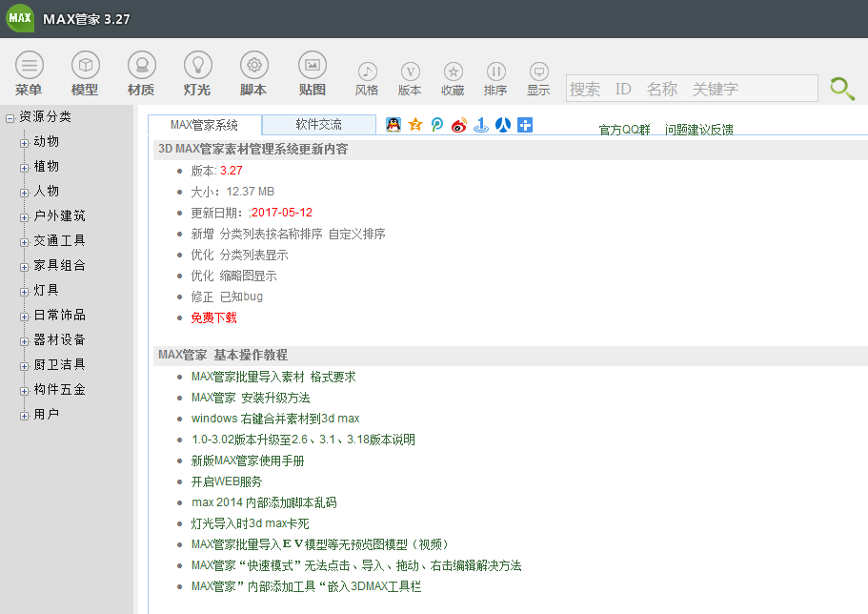
Task: Open 批量导入EV模型 视频 link
Action: (320, 544)
